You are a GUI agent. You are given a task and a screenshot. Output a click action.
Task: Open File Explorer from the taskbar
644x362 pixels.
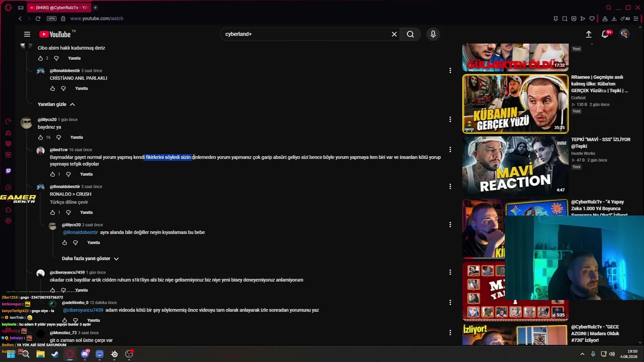point(40,354)
